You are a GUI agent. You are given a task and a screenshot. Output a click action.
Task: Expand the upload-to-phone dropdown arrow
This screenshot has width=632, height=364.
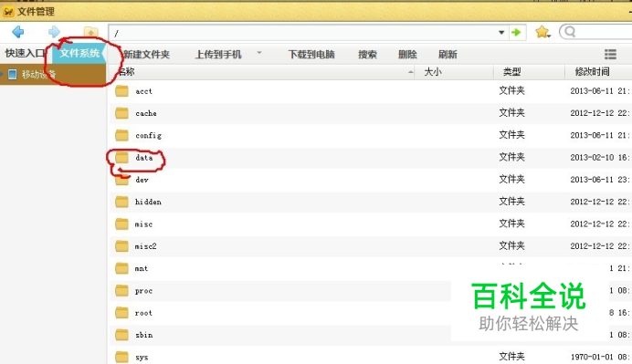pos(259,52)
